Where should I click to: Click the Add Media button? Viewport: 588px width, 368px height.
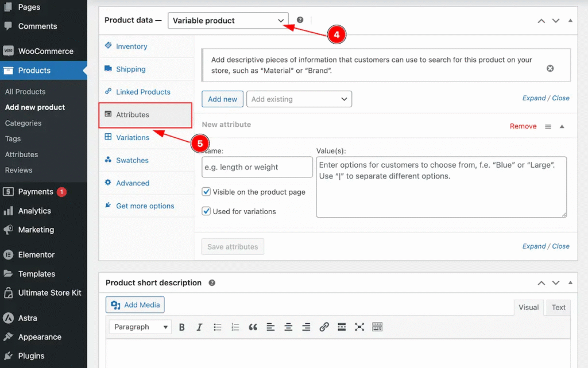click(135, 305)
